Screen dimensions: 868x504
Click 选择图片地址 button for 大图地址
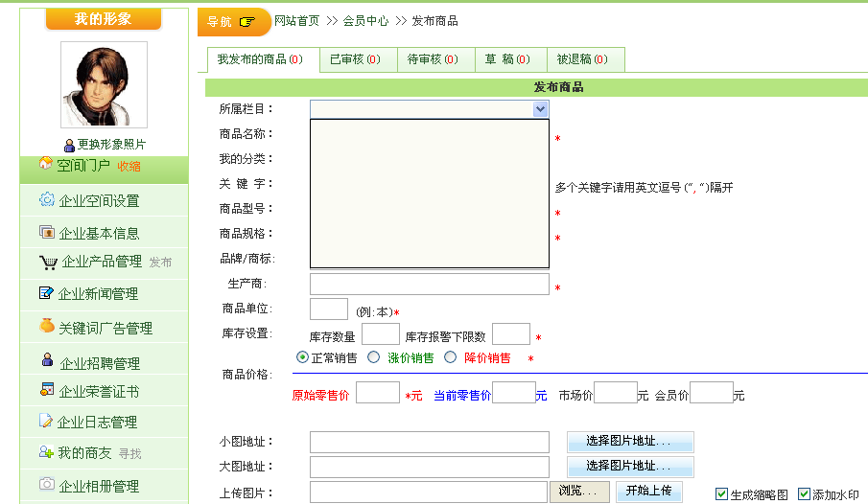(630, 467)
